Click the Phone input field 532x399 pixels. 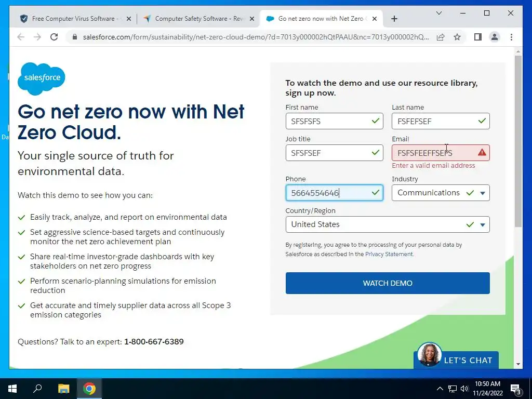[x=334, y=193]
